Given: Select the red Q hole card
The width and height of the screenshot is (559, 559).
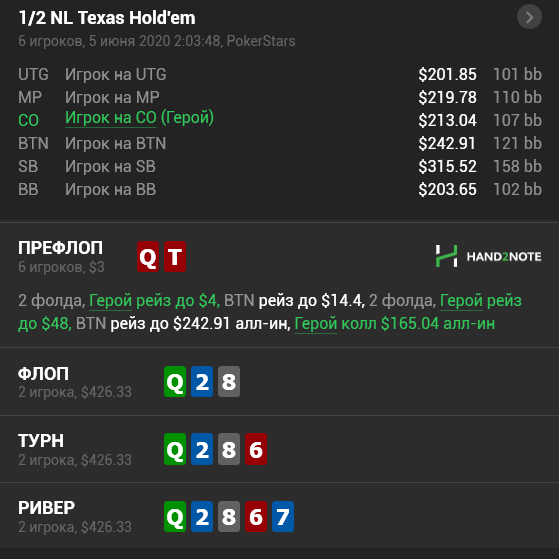Looking at the screenshot, I should pyautogui.click(x=148, y=256).
